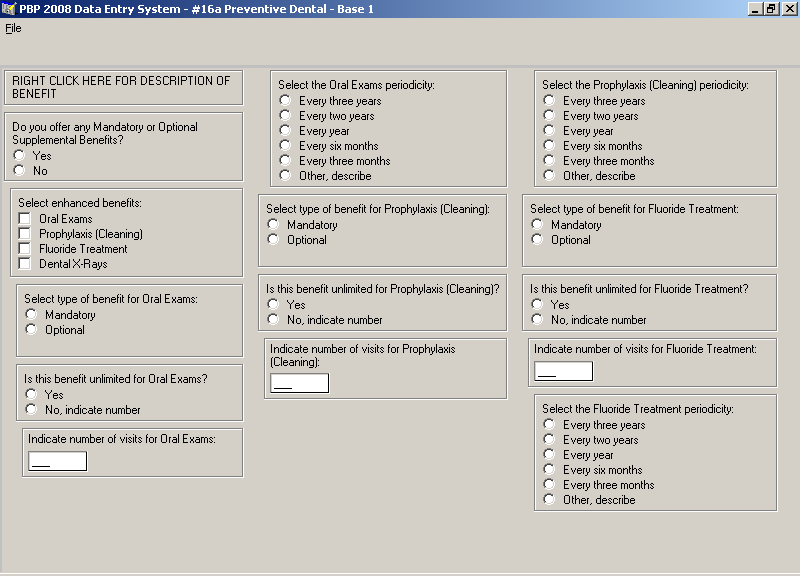
Task: Select Every year for Fluoride Treatment periodicity
Action: pyautogui.click(x=549, y=455)
